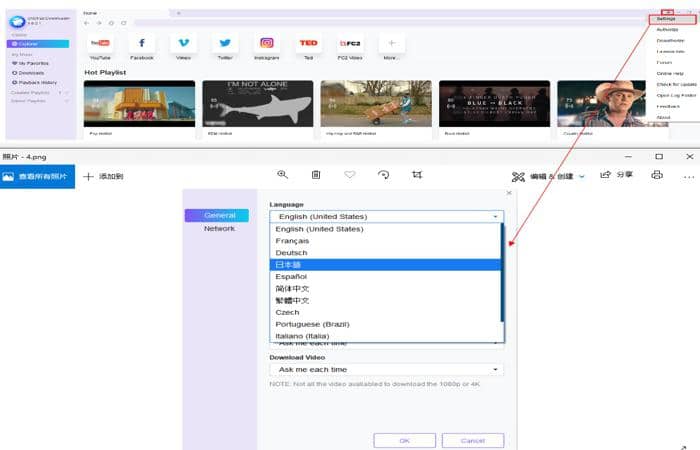Open the YouTube site shortcut

click(x=100, y=44)
